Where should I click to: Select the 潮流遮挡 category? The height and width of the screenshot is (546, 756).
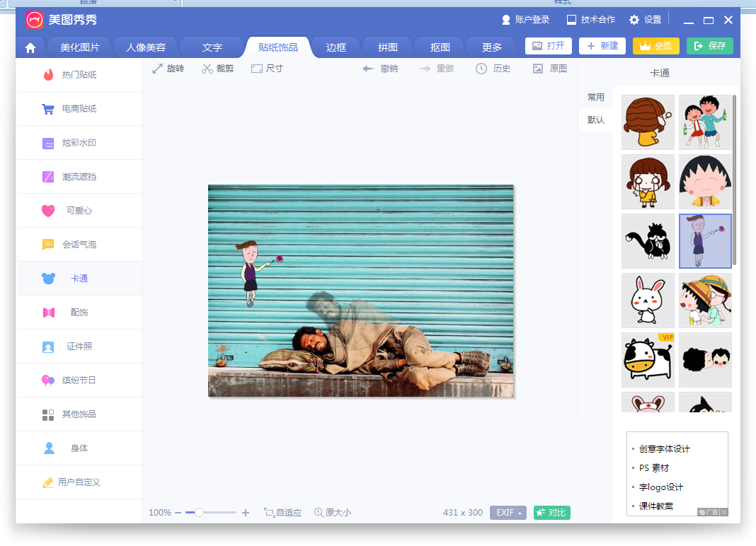coord(79,177)
